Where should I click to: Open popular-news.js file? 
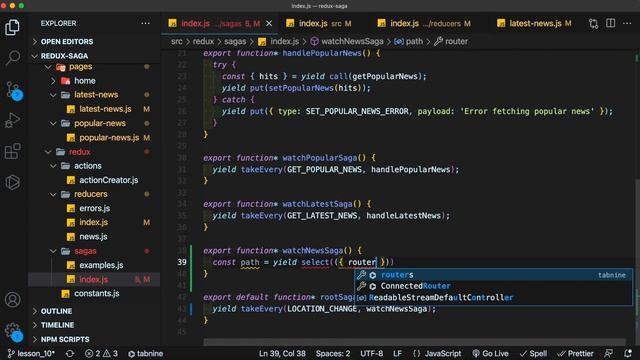[109, 138]
